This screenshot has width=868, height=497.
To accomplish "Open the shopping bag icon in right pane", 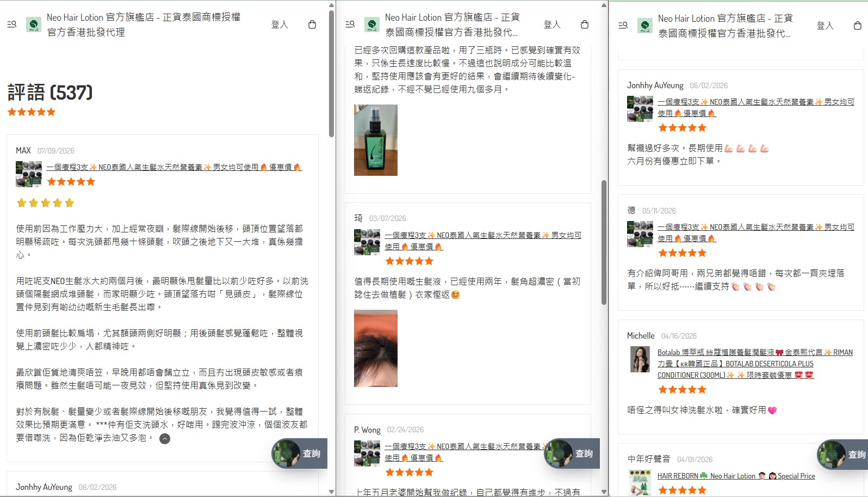I will (858, 26).
